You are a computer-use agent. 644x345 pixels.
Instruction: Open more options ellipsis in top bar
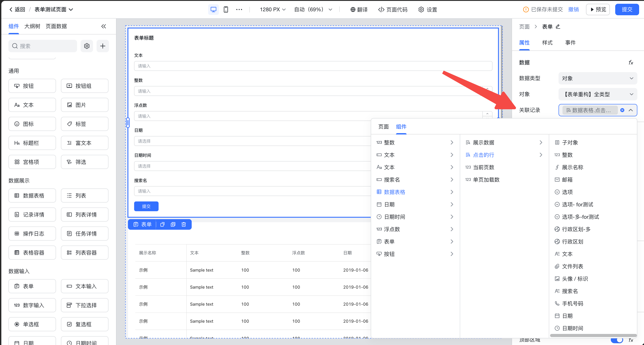[x=239, y=10]
